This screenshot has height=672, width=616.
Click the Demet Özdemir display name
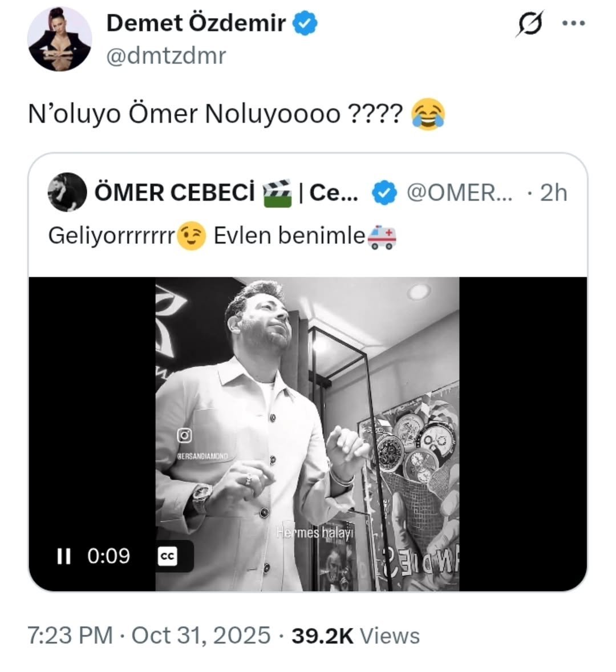[196, 23]
